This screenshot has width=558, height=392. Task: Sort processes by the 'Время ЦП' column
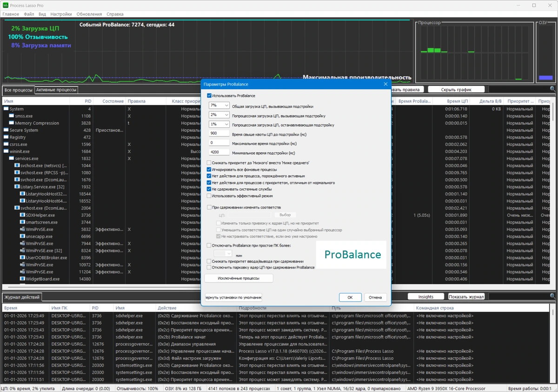[451, 101]
